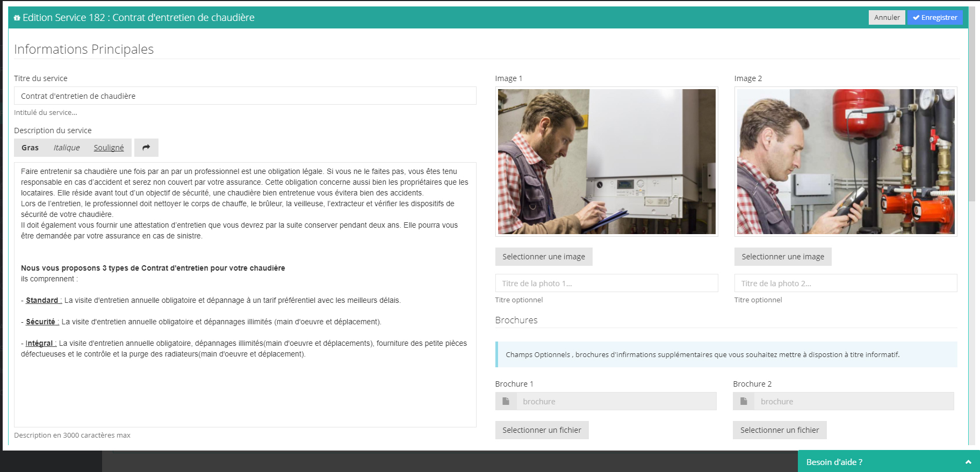
Task: Click the file icon of Brochure 1
Action: click(x=506, y=401)
